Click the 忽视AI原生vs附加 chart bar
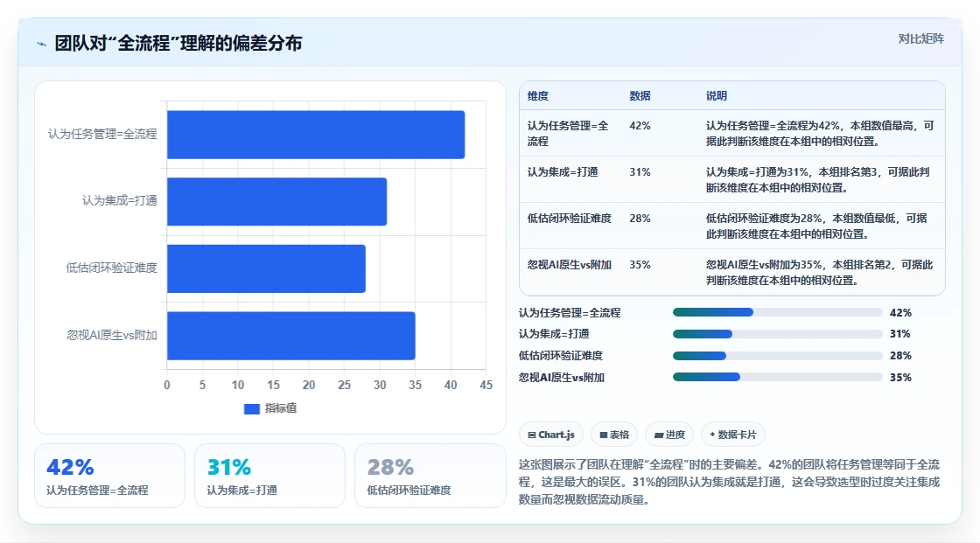This screenshot has width=980, height=543. [x=290, y=336]
